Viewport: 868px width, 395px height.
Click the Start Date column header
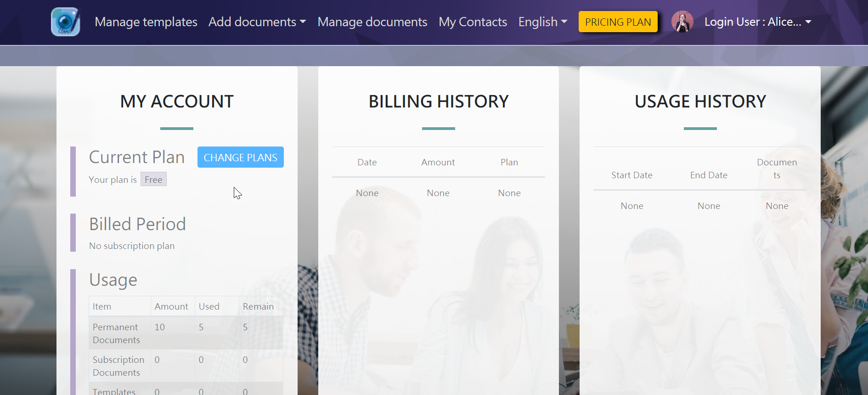(x=632, y=175)
